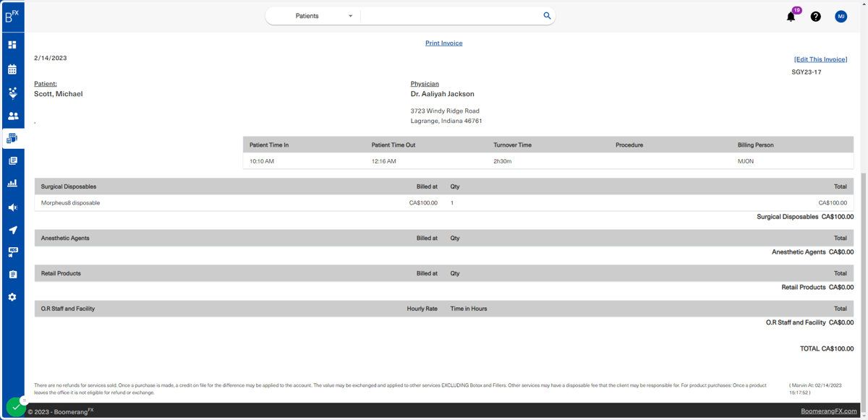Open the settings gear icon

tap(12, 297)
